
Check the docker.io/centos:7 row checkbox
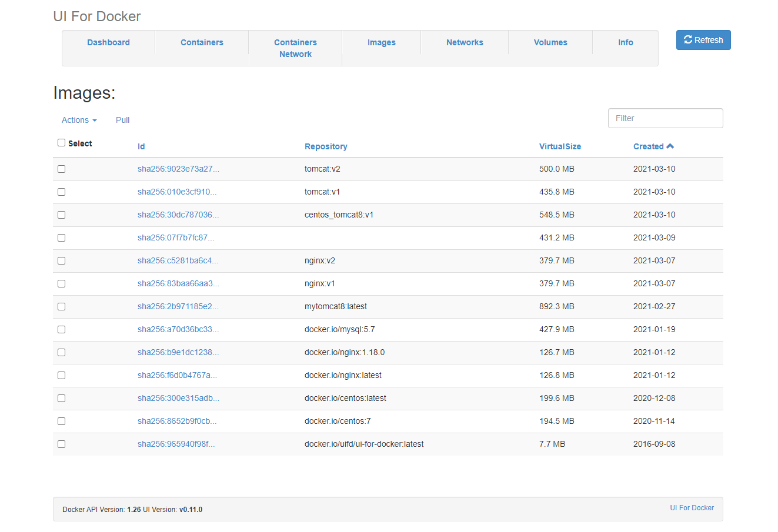coord(61,421)
